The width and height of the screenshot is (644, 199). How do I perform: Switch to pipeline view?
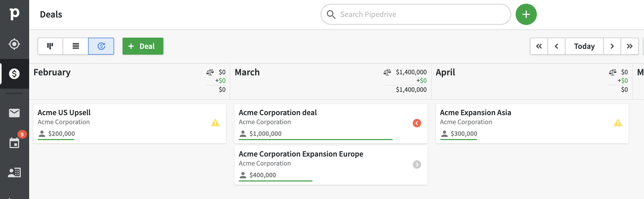tap(50, 46)
